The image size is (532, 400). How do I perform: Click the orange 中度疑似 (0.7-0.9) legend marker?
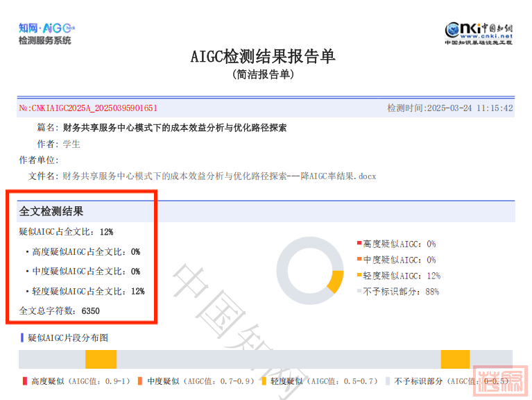click(140, 381)
